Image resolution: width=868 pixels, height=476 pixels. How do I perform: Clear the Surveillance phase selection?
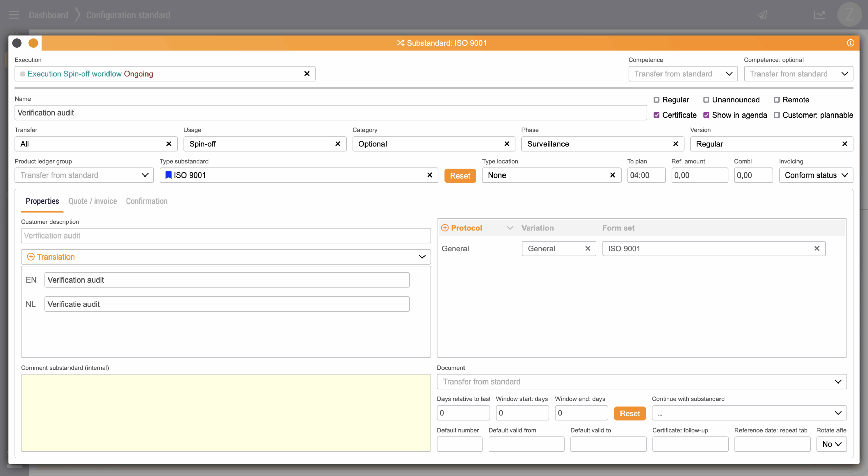point(675,144)
